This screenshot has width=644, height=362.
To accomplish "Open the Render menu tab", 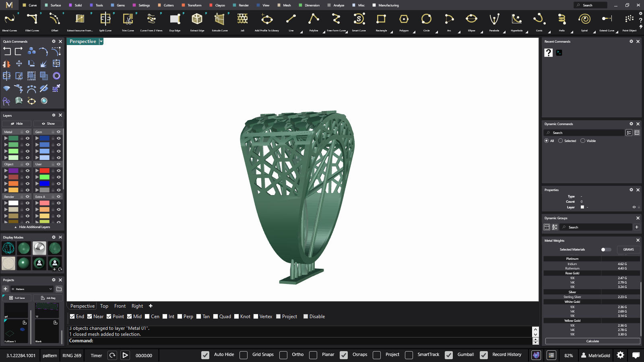I will [241, 5].
